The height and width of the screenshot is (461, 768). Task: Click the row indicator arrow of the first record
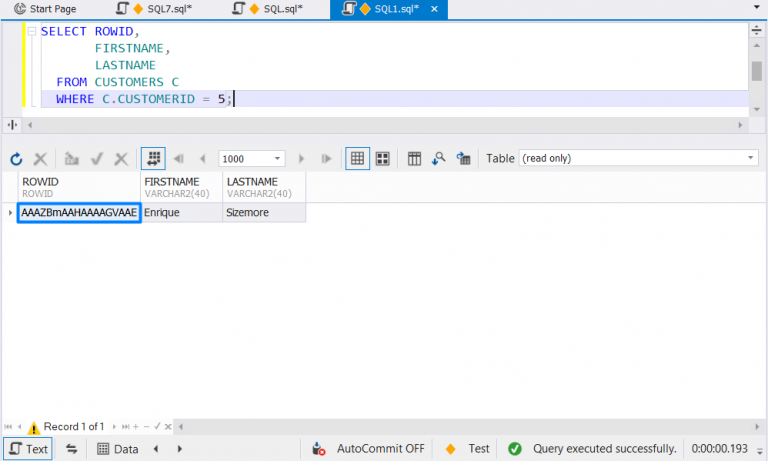[10, 213]
